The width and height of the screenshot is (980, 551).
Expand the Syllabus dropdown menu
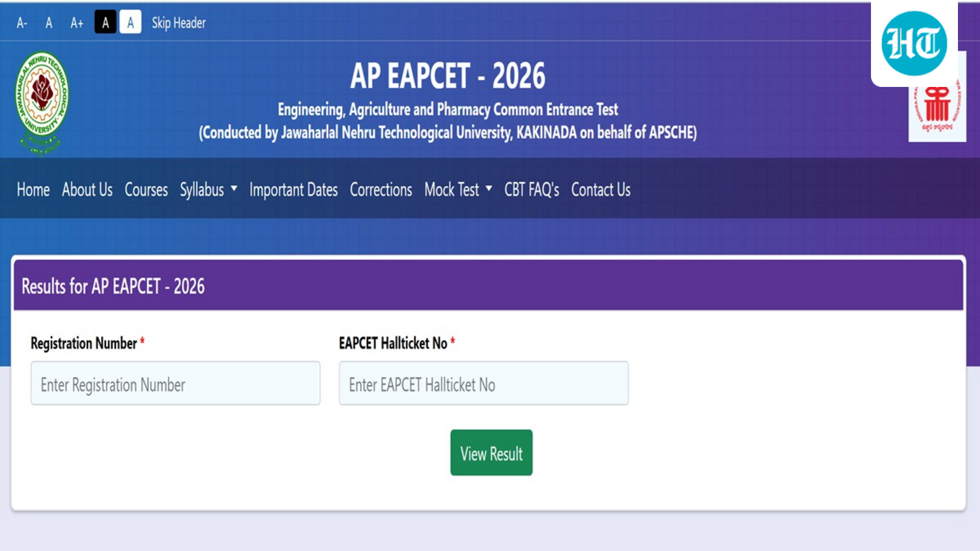pos(208,190)
